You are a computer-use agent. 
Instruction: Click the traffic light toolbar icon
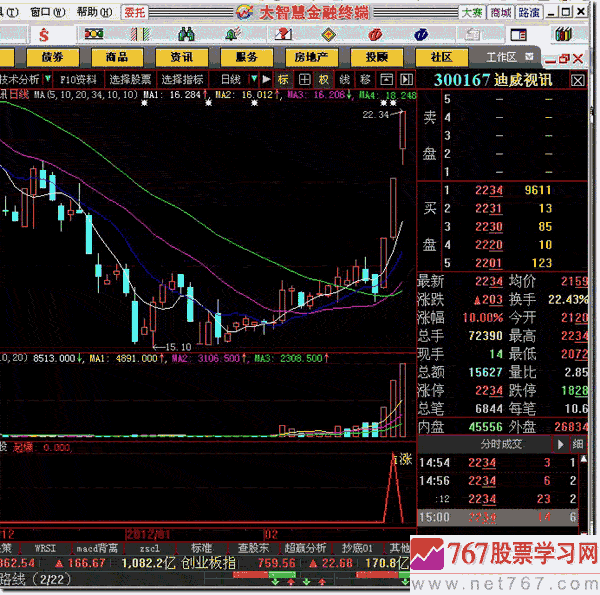point(94,34)
